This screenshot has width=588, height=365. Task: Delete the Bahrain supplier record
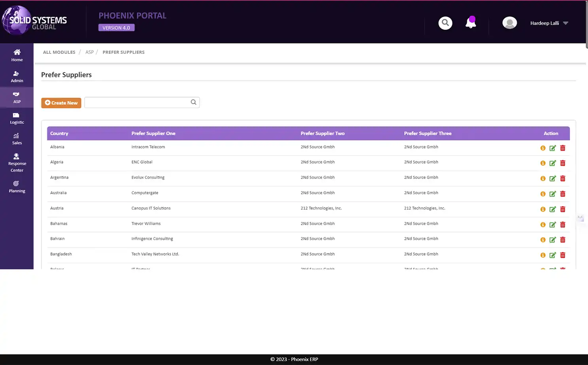(563, 240)
